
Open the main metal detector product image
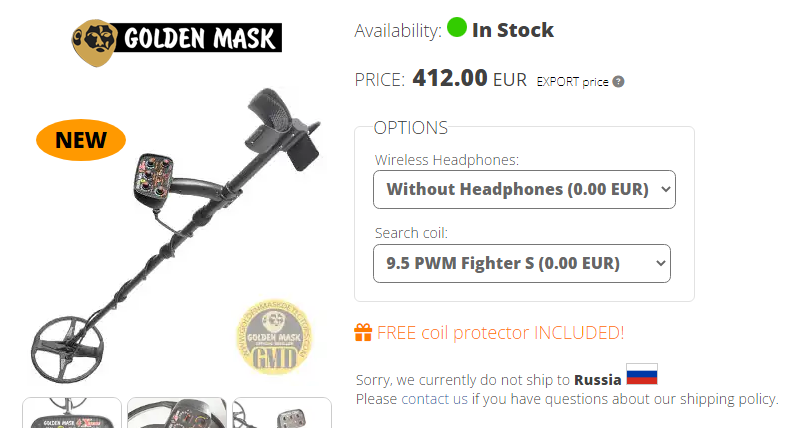176,234
